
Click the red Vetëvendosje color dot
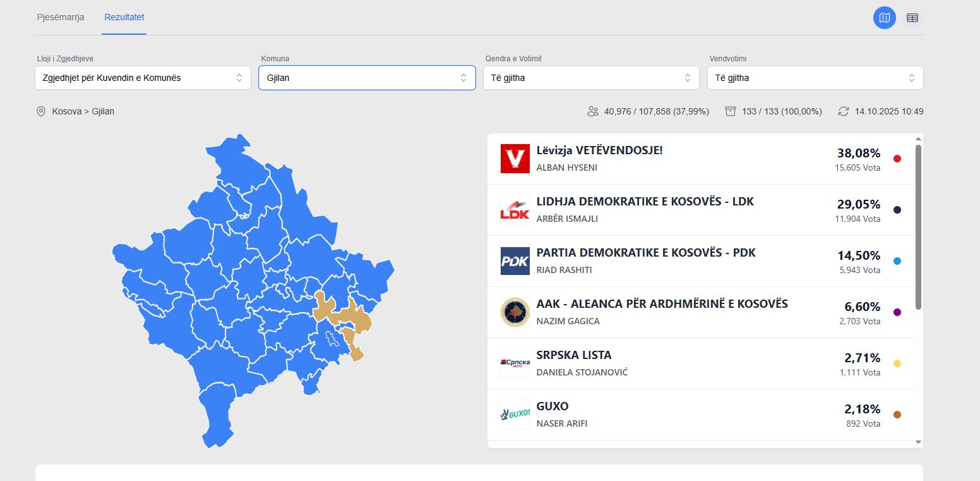pos(897,159)
